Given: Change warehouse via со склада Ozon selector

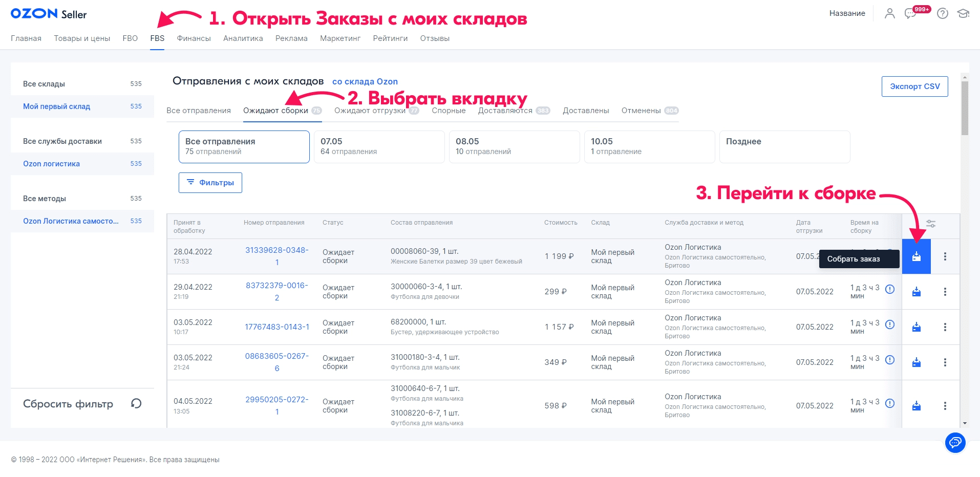Looking at the screenshot, I should [x=365, y=81].
